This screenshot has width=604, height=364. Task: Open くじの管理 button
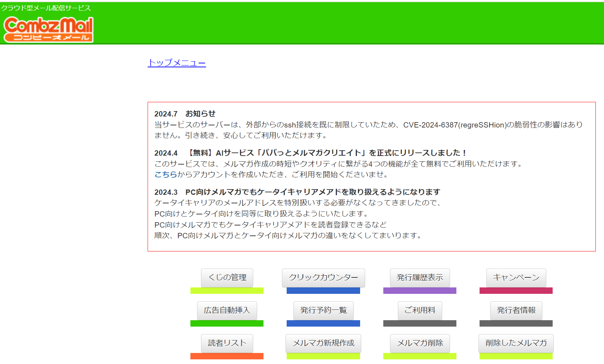(227, 277)
